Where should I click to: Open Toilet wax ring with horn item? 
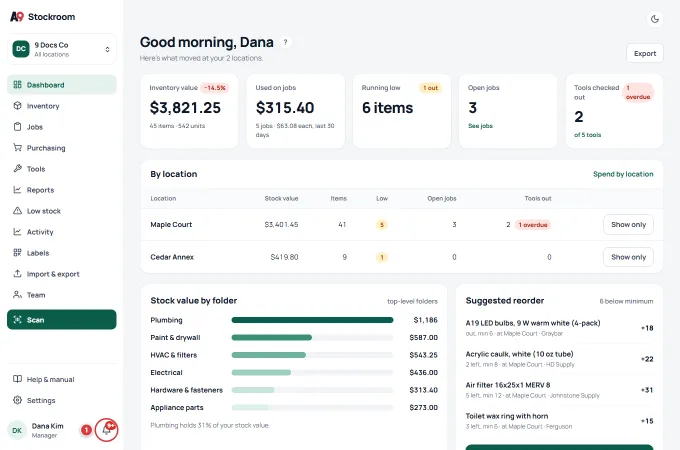click(559, 421)
